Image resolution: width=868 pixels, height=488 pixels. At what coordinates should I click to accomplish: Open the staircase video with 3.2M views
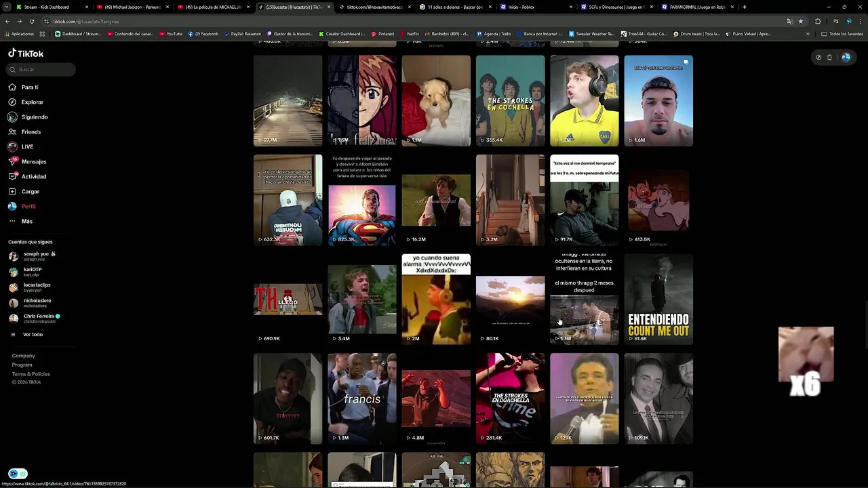(510, 200)
